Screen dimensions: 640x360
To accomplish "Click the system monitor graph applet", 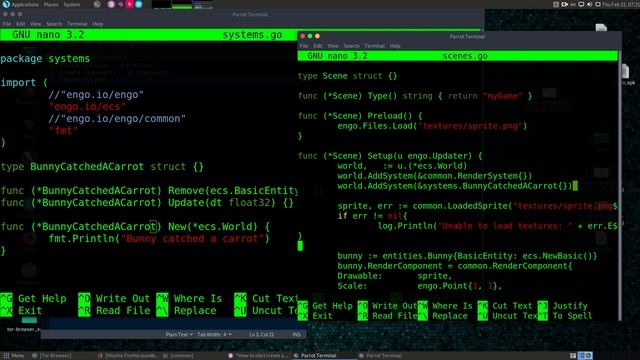I will pyautogui.click(x=182, y=4).
